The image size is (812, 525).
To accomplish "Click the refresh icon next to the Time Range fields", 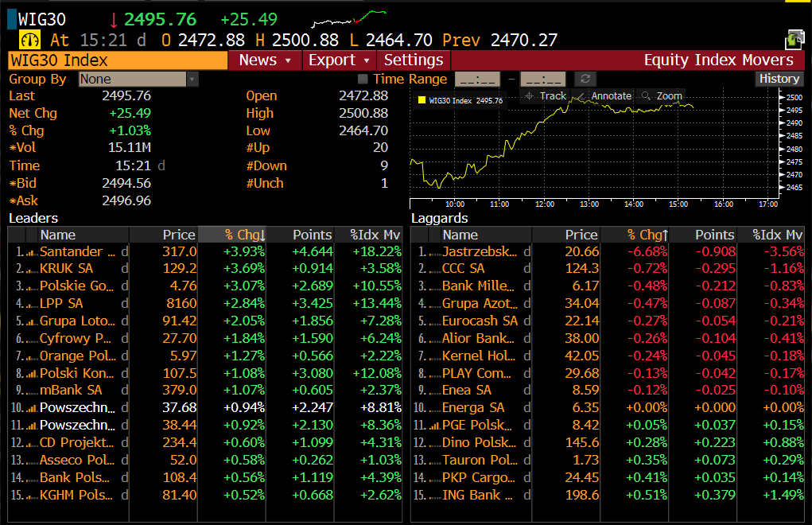I will click(x=585, y=79).
